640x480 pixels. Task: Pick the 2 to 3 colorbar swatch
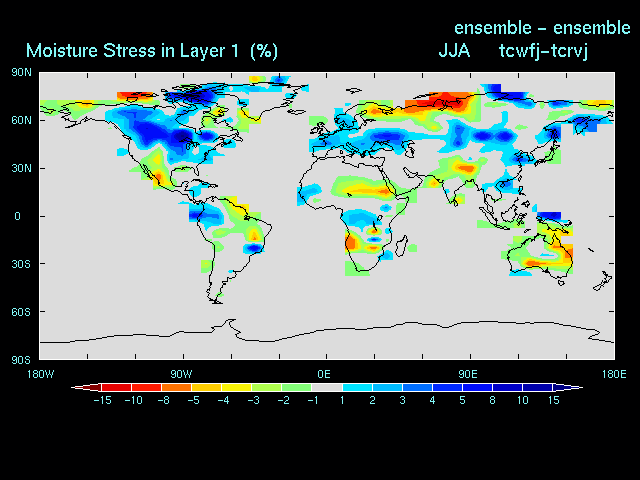coord(387,387)
